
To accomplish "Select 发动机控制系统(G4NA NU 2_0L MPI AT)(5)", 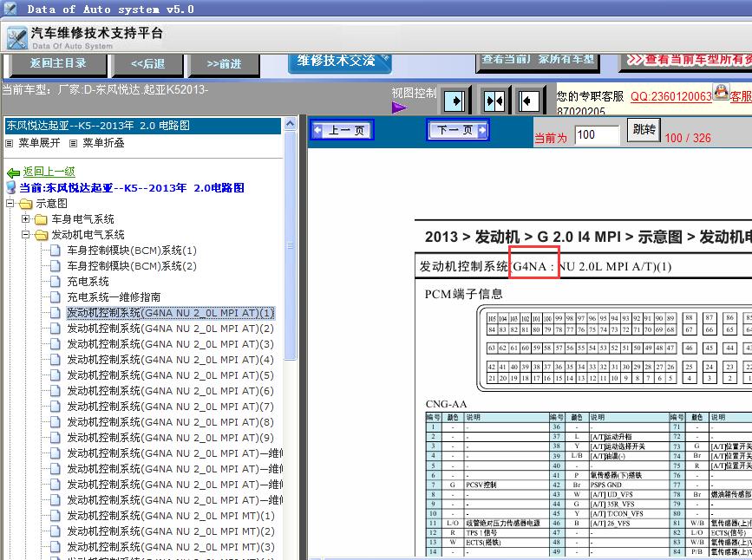I will click(170, 375).
